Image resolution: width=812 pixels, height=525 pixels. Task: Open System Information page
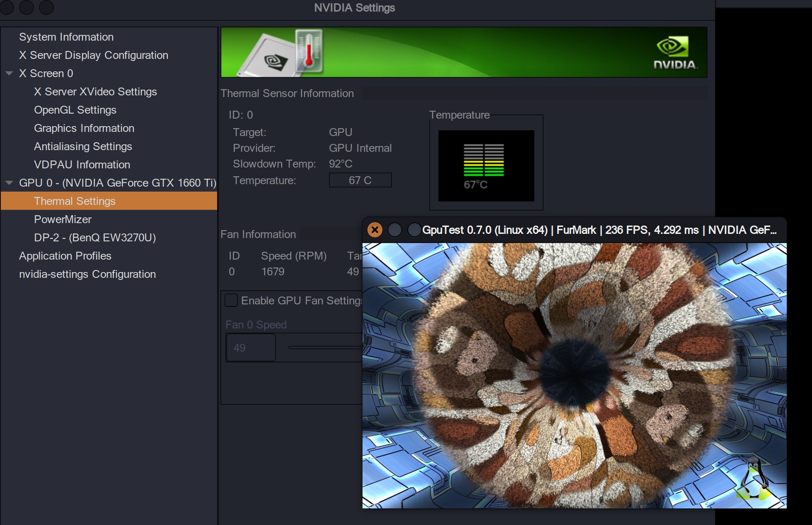click(x=66, y=37)
